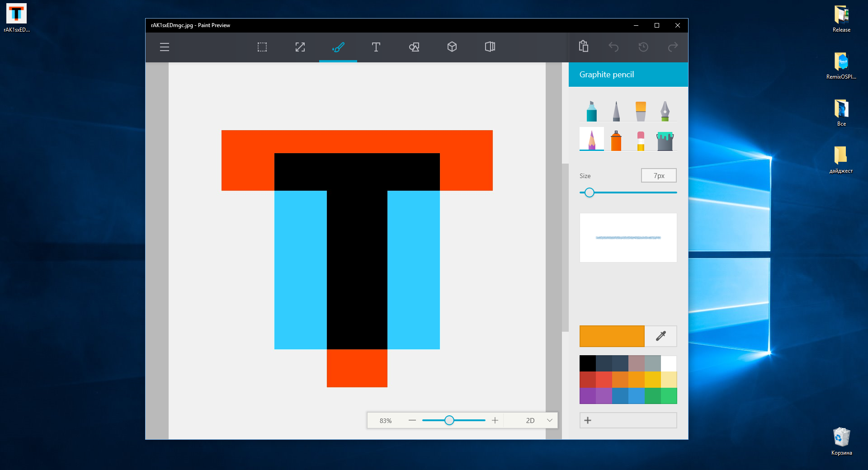Image resolution: width=868 pixels, height=470 pixels.
Task: Open the RemixOSPl desktop folder
Action: click(841, 66)
